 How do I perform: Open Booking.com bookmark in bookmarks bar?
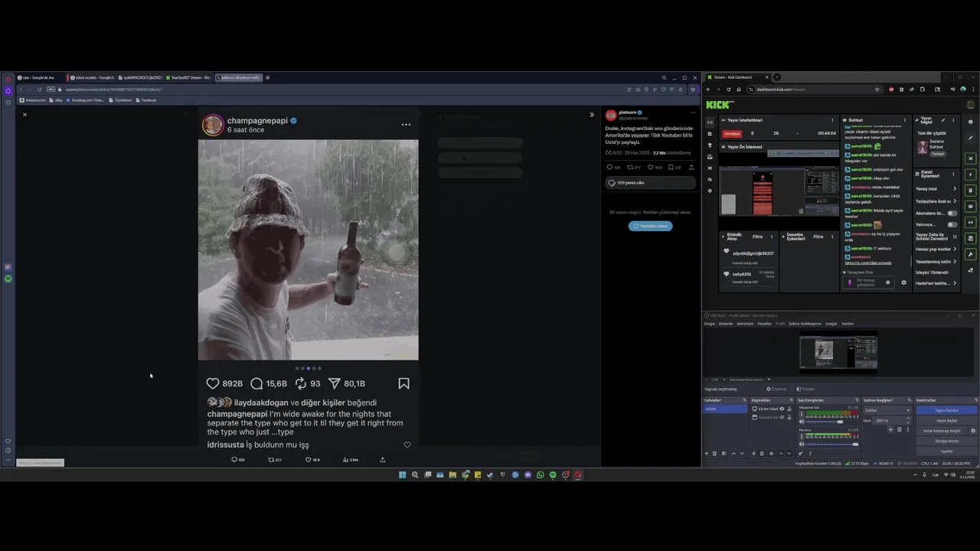point(86,100)
